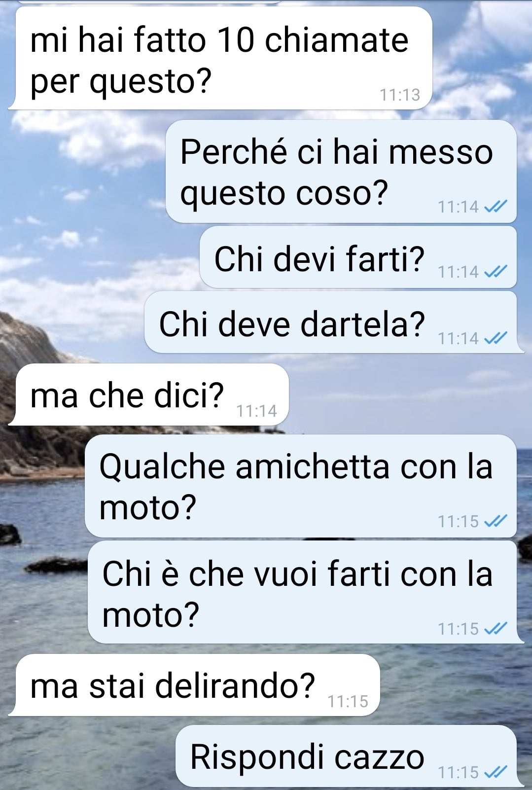This screenshot has width=532, height=790.
Task: Tap the 11:14 timestamp on "ma che dici?"
Action: [257, 410]
